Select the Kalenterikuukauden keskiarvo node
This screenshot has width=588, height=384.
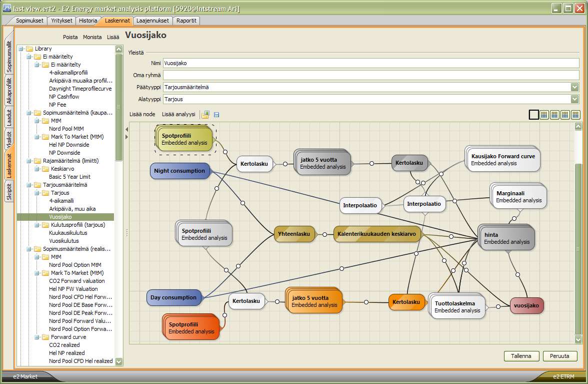tap(377, 234)
